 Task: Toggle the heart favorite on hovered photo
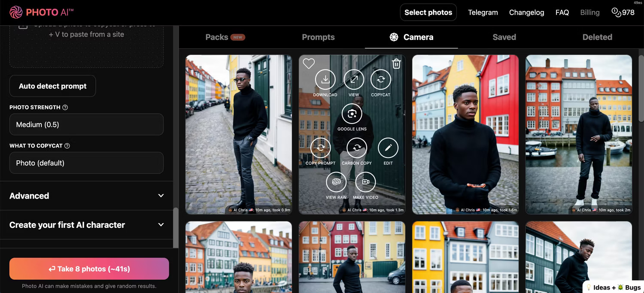click(309, 63)
